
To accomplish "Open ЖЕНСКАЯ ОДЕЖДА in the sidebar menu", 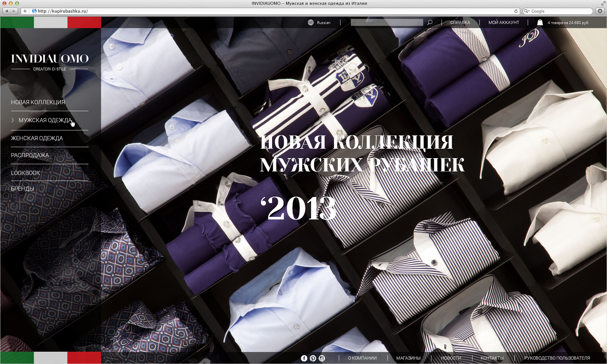I will (x=37, y=138).
